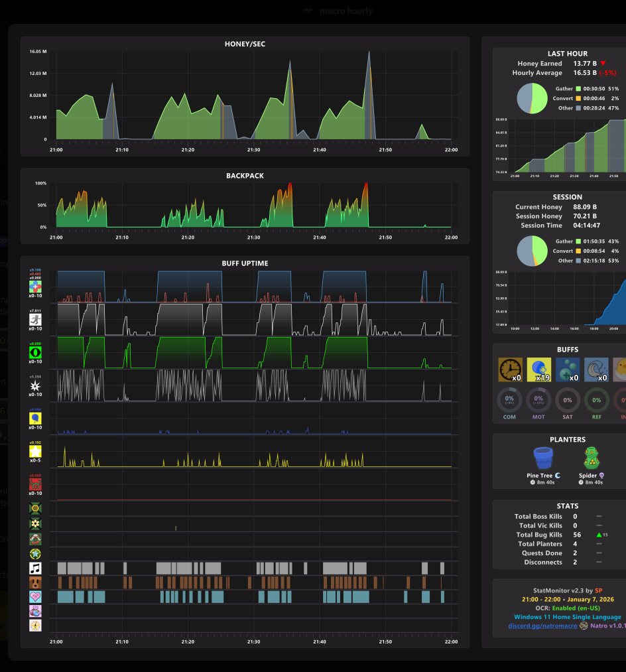Screen dimensions: 626x672
Task: Click the green arrow beside Total Bug Kills
Action: coord(599,535)
